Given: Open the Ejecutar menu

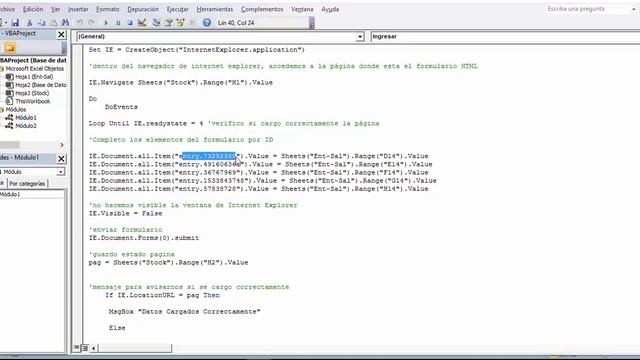Looking at the screenshot, I should click(x=178, y=9).
